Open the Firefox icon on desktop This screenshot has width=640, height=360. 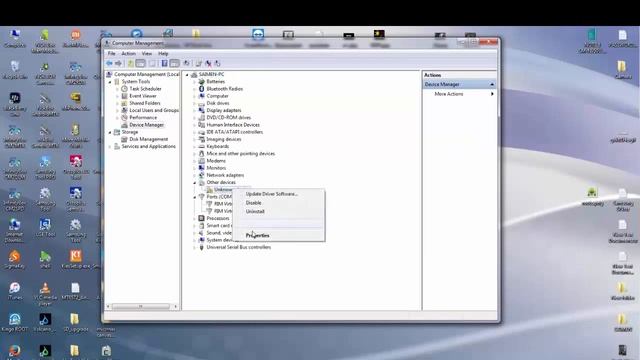point(15,352)
